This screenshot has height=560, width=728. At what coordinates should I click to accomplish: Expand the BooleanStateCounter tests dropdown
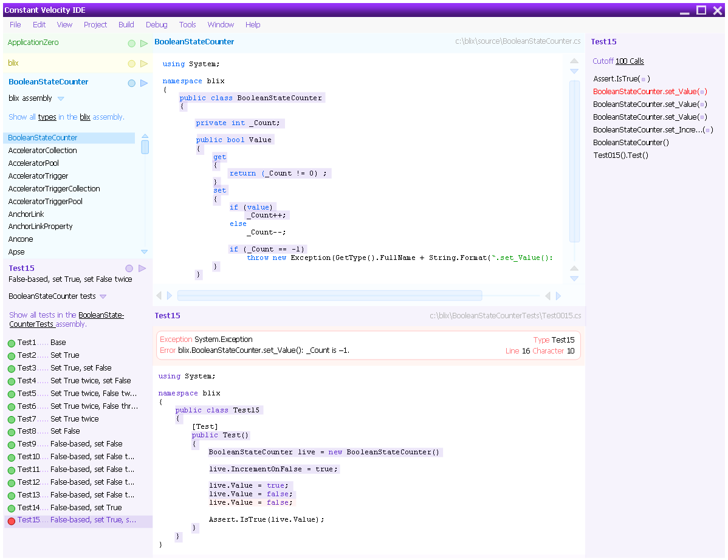(103, 296)
